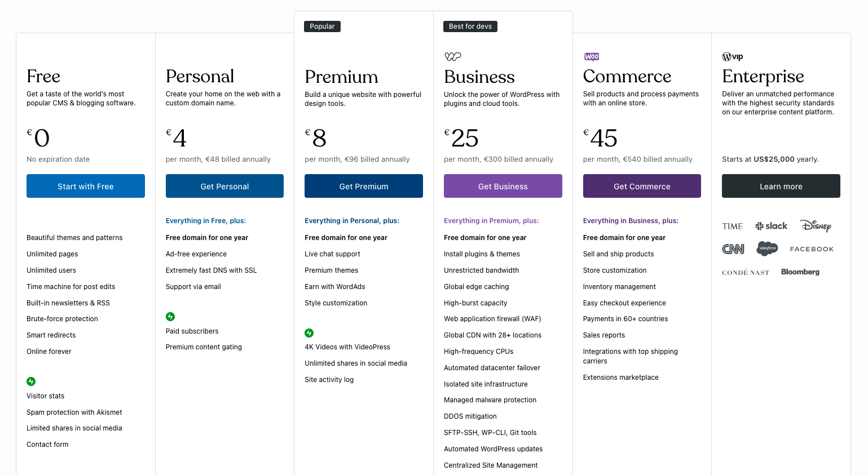Click the WooCommerce logo above Commerce

click(592, 57)
